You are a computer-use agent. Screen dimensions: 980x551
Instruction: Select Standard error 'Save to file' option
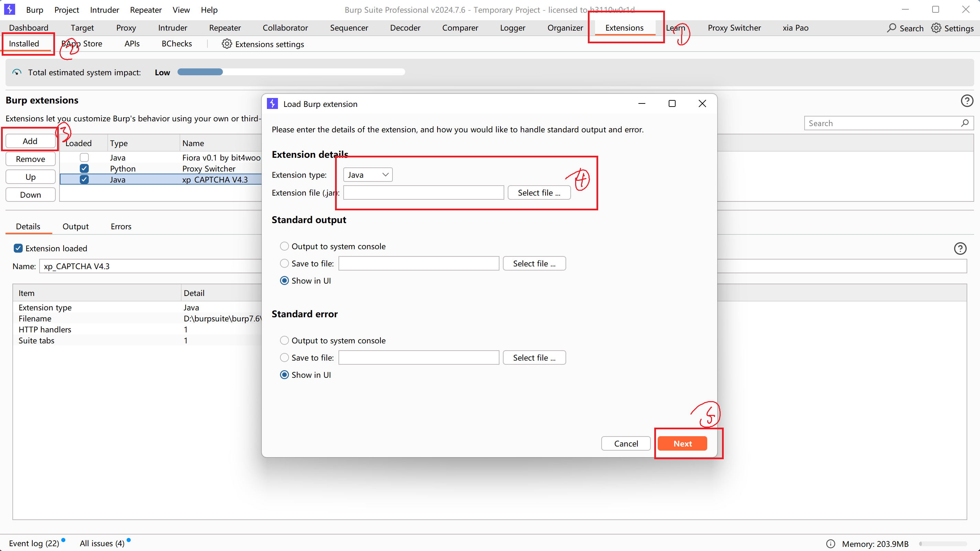click(x=284, y=358)
